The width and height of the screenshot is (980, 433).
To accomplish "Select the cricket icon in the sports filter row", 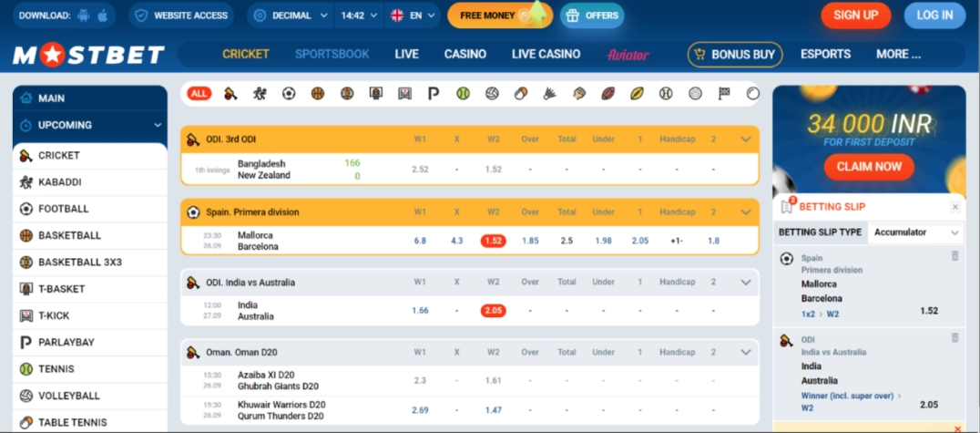I will coord(230,94).
